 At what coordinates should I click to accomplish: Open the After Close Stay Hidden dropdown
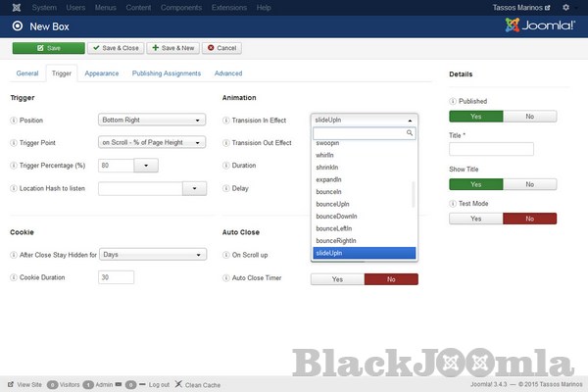(152, 255)
